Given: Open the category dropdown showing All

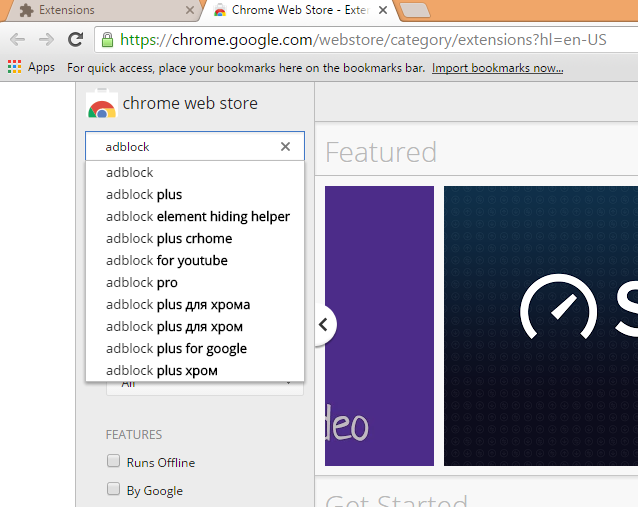Looking at the screenshot, I should 205,388.
